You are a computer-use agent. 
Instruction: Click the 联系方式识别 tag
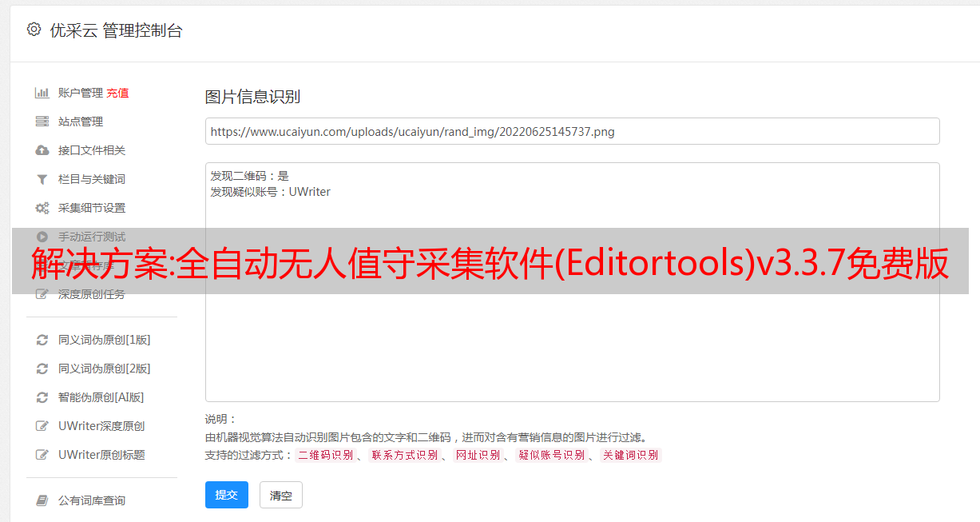404,455
